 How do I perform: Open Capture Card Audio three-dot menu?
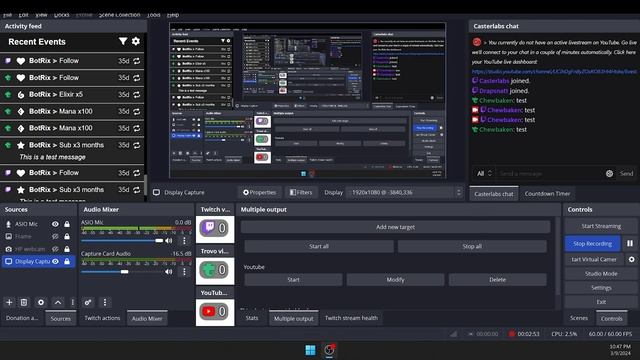[x=184, y=271]
